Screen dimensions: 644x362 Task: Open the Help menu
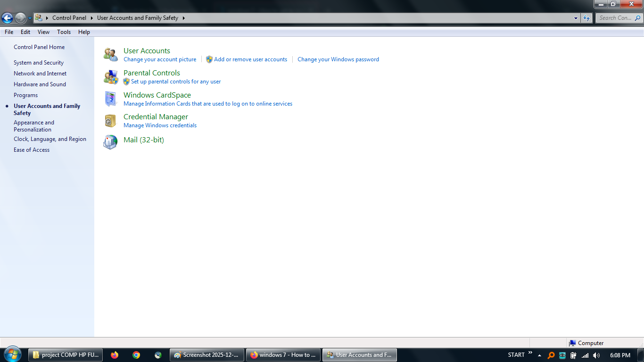(84, 32)
